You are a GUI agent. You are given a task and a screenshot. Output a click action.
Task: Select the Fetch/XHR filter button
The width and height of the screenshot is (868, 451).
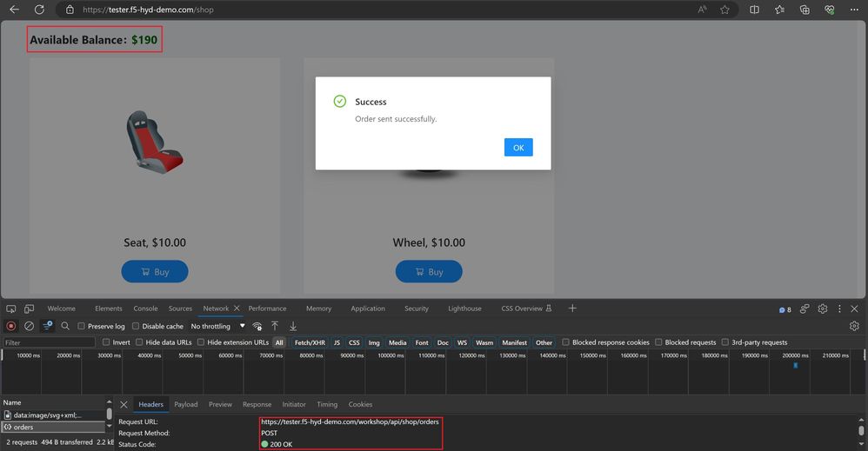tap(310, 342)
